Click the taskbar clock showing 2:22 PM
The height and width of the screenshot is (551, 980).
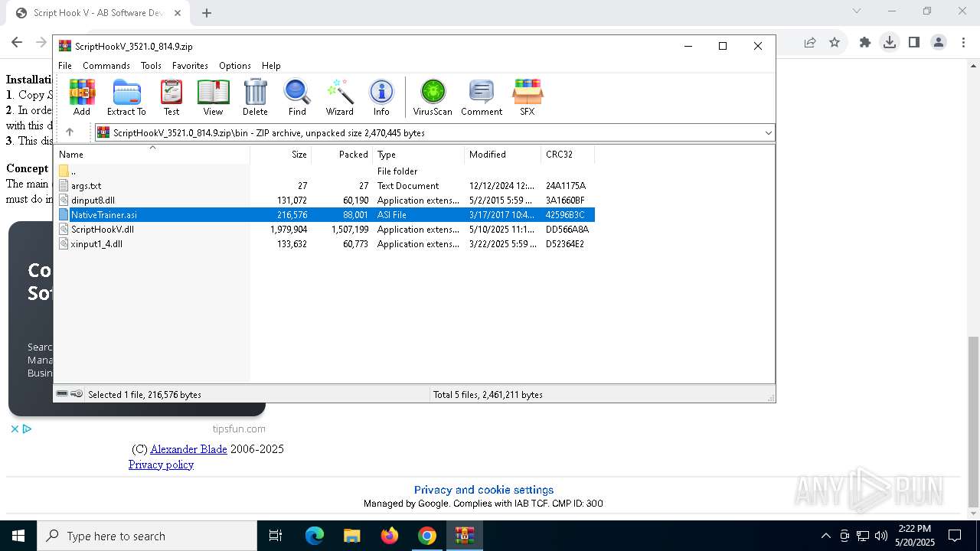pyautogui.click(x=915, y=536)
